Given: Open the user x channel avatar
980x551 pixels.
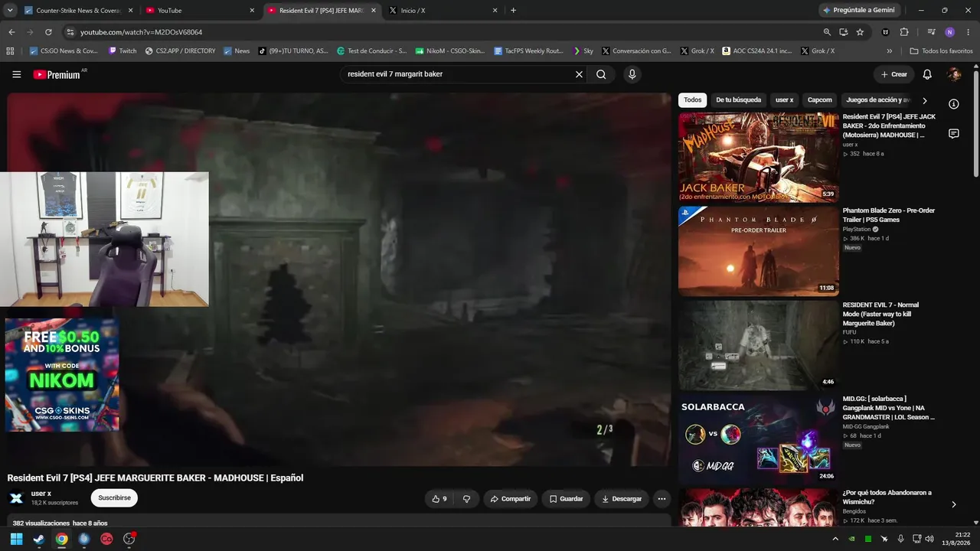Looking at the screenshot, I should [x=16, y=498].
